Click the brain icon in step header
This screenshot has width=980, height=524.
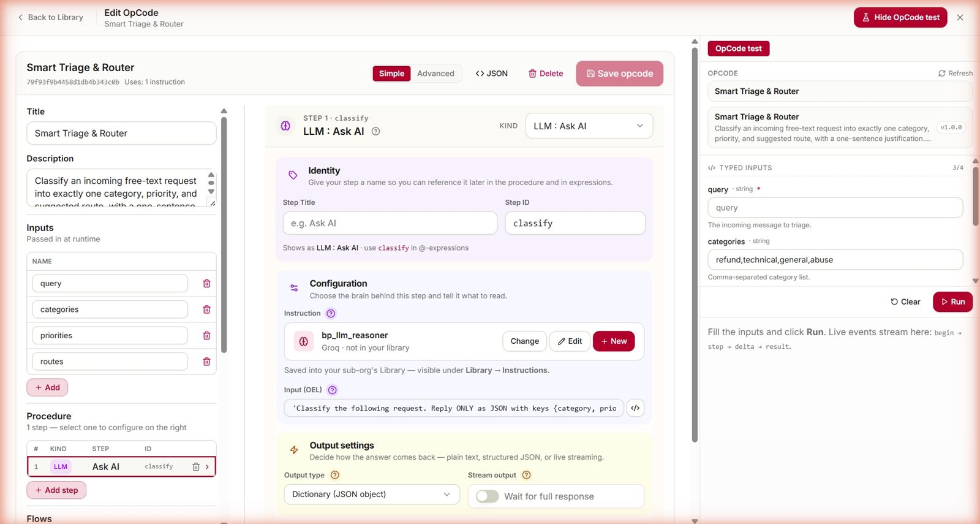(285, 126)
